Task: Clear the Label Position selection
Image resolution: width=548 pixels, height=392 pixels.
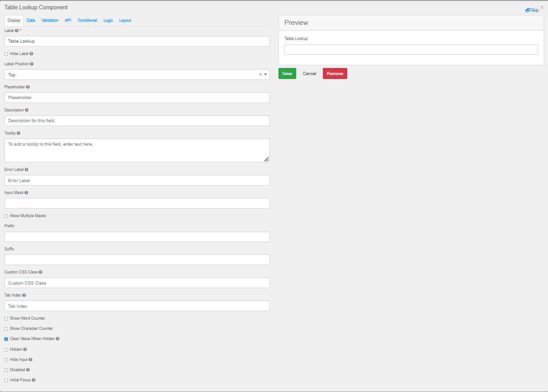Action: [x=260, y=74]
